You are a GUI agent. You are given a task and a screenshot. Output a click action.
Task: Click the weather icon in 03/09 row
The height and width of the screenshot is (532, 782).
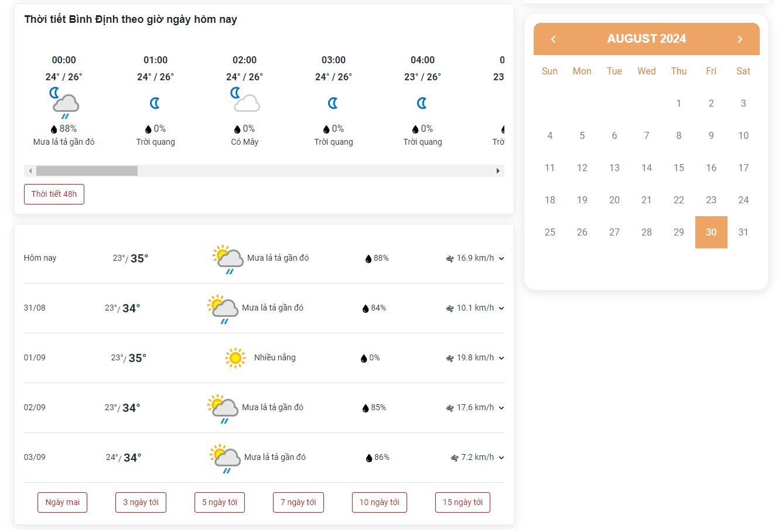click(x=226, y=459)
